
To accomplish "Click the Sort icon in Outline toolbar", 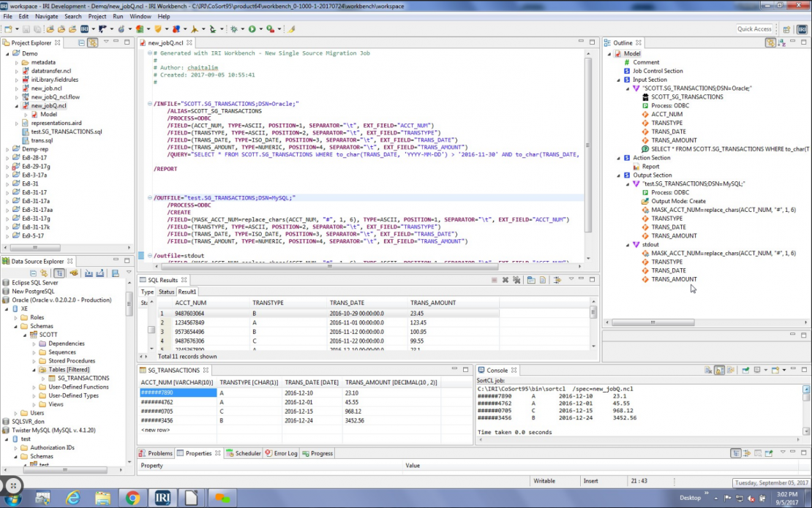I will 782,43.
